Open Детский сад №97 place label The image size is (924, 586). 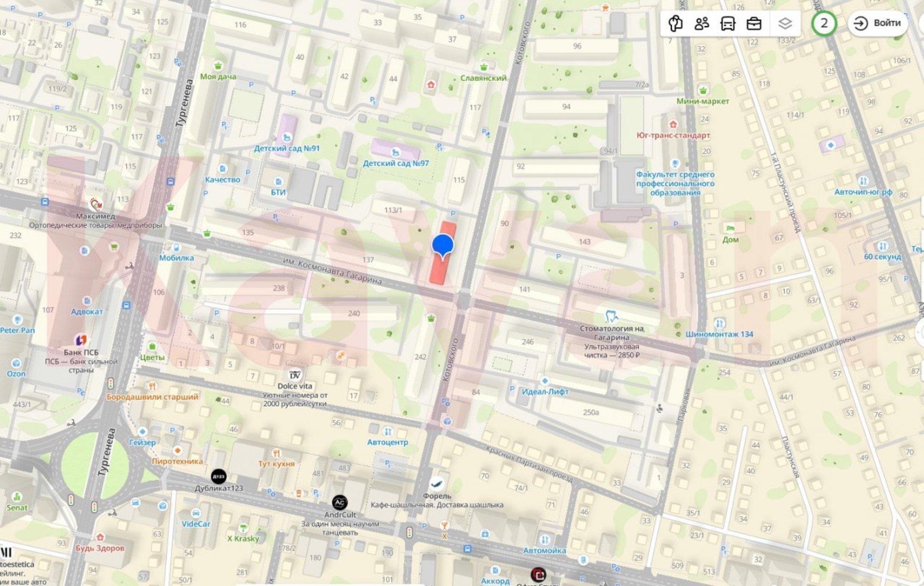click(395, 163)
